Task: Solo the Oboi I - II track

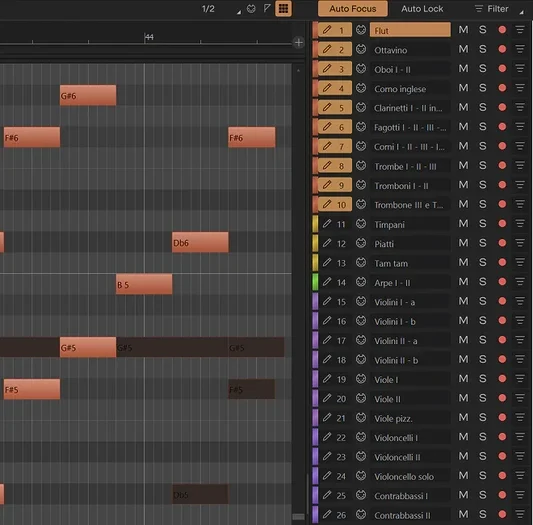Action: pyautogui.click(x=482, y=68)
